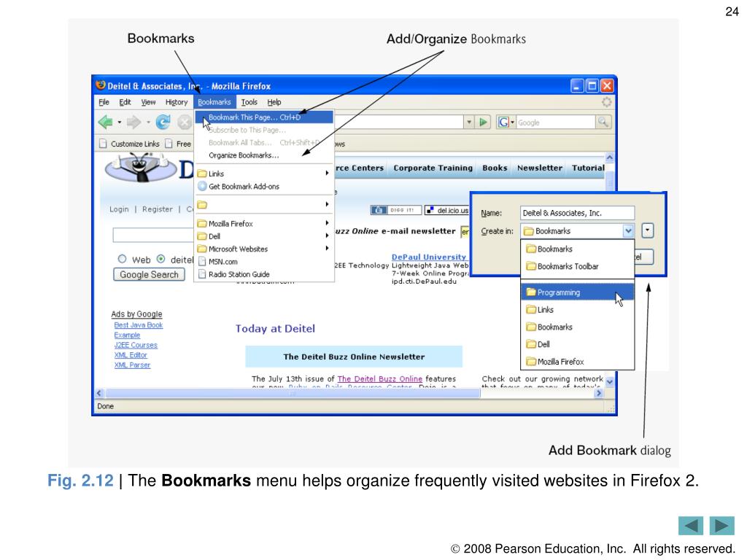Expand the Links submenu arrow
Image resolution: width=747 pixels, height=560 pixels.
click(327, 173)
